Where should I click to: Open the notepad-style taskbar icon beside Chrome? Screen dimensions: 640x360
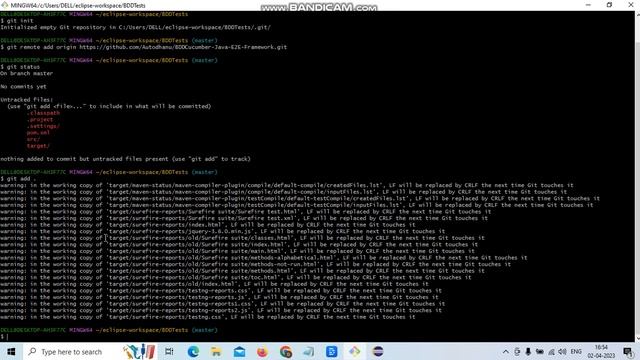click(309, 351)
